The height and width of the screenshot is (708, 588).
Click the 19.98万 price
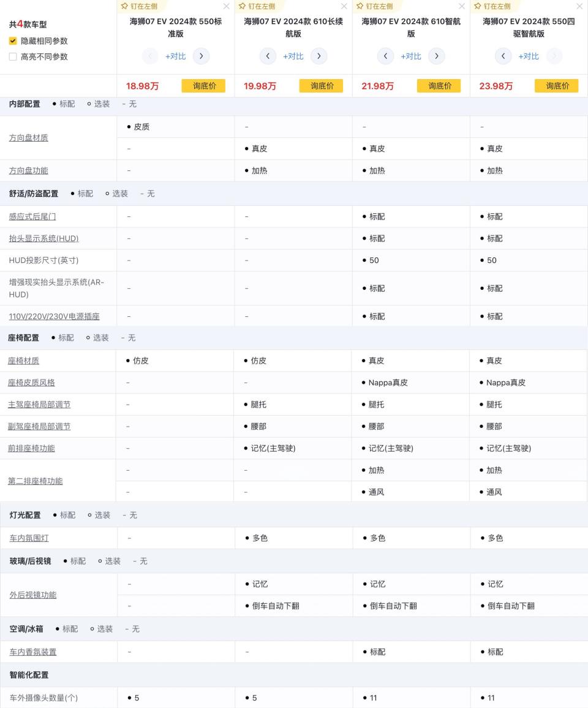pos(260,86)
